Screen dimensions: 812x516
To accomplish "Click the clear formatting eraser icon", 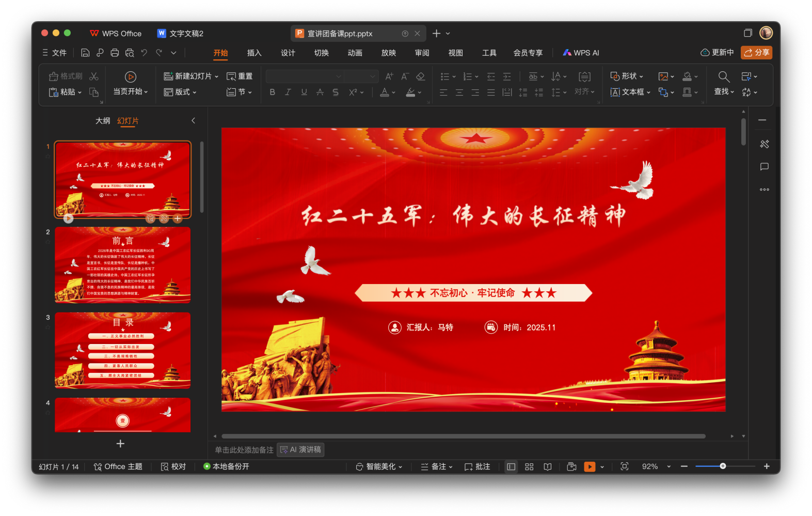I will 421,76.
